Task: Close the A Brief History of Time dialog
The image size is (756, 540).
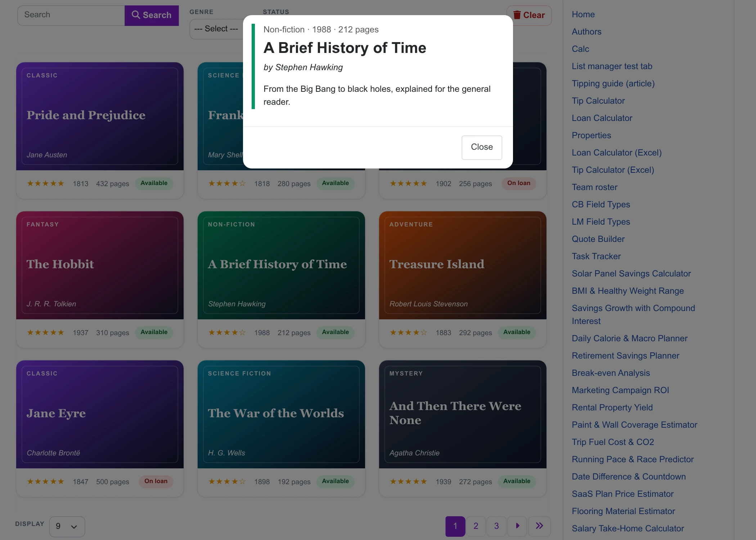Action: pos(482,147)
